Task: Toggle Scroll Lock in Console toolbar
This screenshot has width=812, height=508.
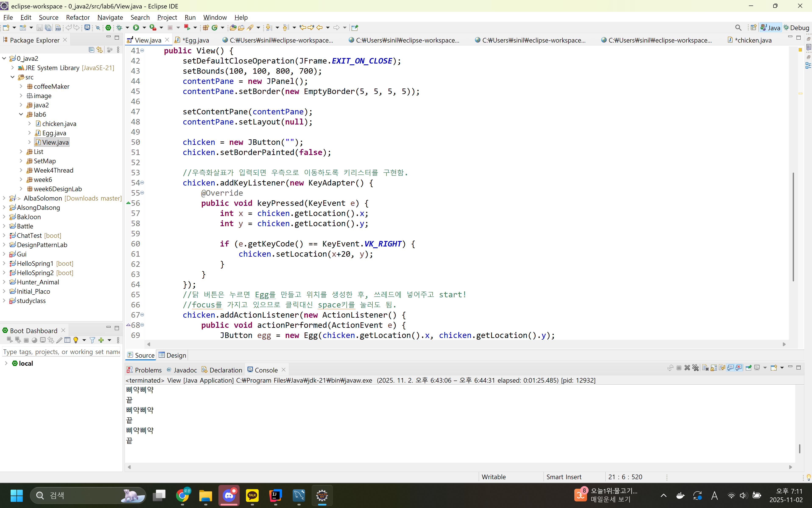Action: pyautogui.click(x=713, y=368)
